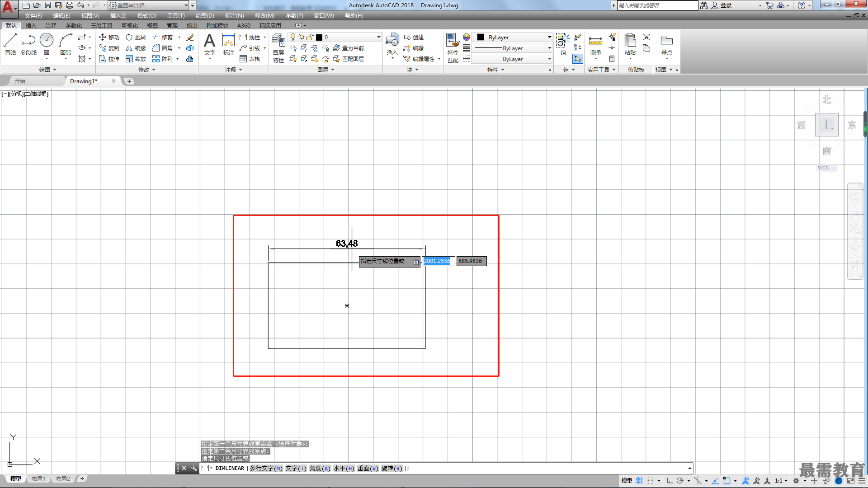The height and width of the screenshot is (488, 868).
Task: Click the Copy (复制) tool
Action: 109,48
